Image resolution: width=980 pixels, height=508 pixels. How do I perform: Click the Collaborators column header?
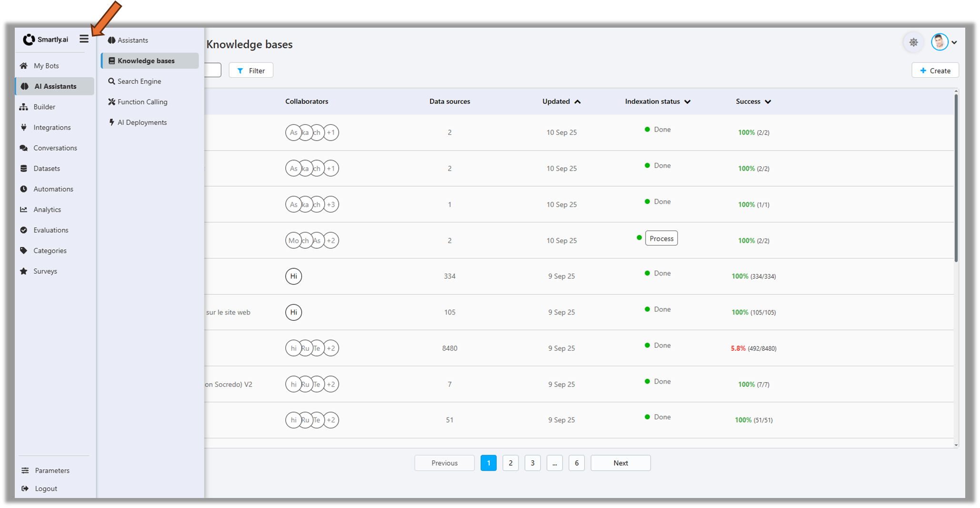point(306,102)
